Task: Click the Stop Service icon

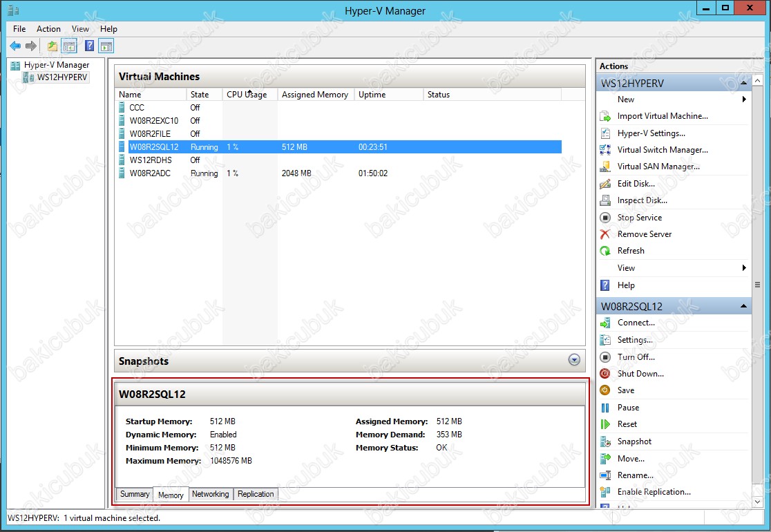Action: [x=605, y=218]
